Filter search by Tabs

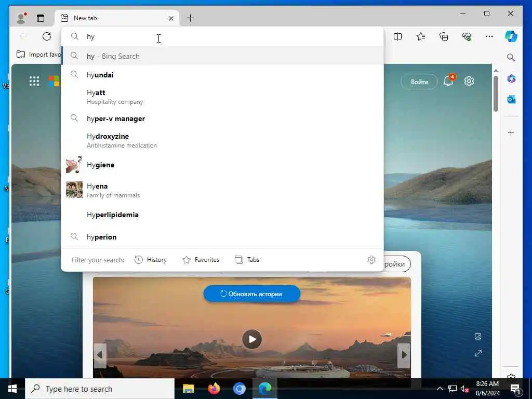pos(247,260)
